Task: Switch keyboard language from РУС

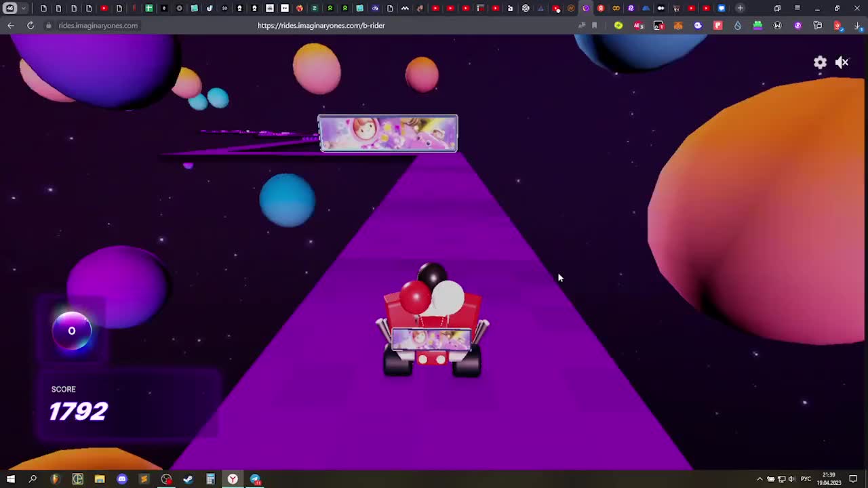Action: [x=806, y=479]
